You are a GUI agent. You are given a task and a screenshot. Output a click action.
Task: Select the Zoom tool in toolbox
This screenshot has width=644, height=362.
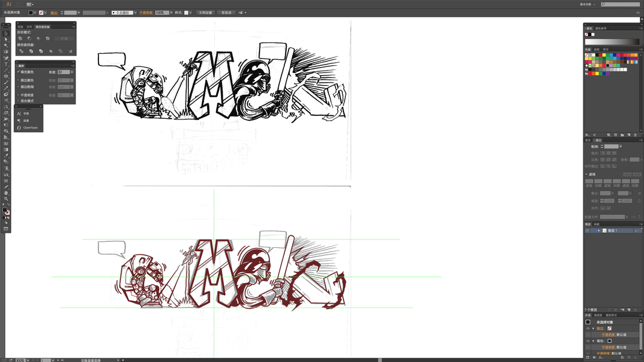[x=6, y=198]
